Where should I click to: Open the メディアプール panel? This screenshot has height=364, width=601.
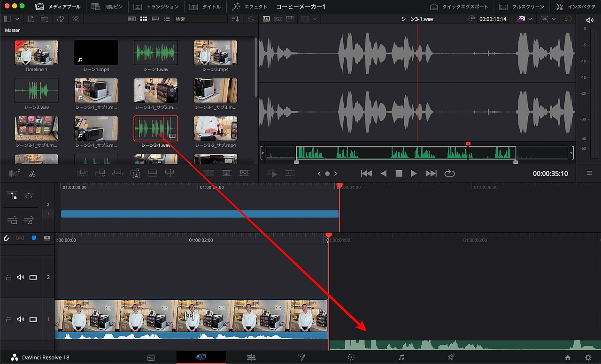point(58,7)
